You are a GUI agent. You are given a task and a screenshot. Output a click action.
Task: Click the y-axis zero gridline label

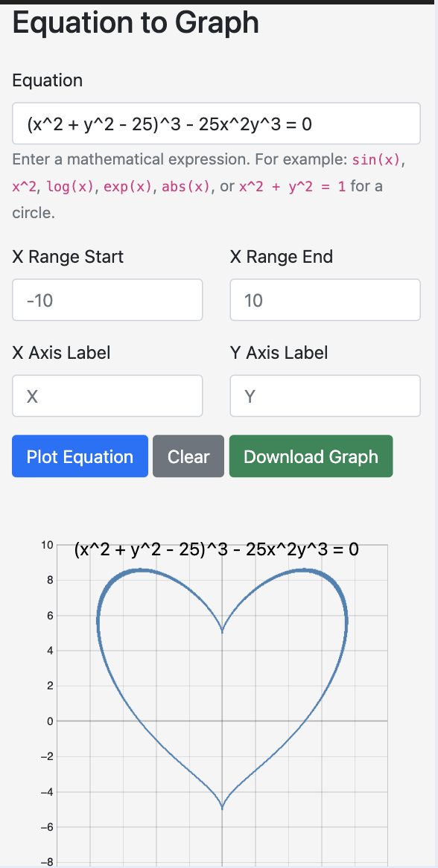click(49, 721)
